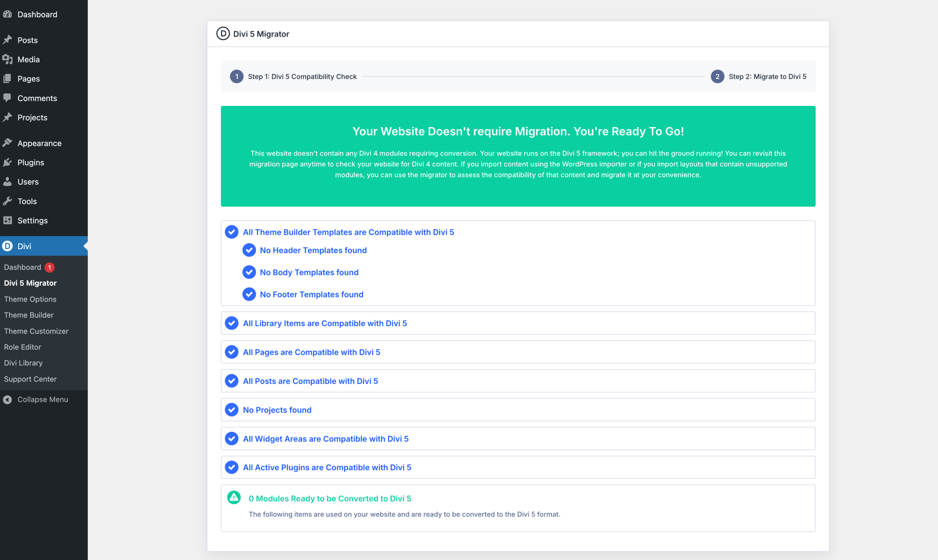Expand the All Pages compatibility section
Screen dimensions: 938x560
pyautogui.click(x=311, y=352)
